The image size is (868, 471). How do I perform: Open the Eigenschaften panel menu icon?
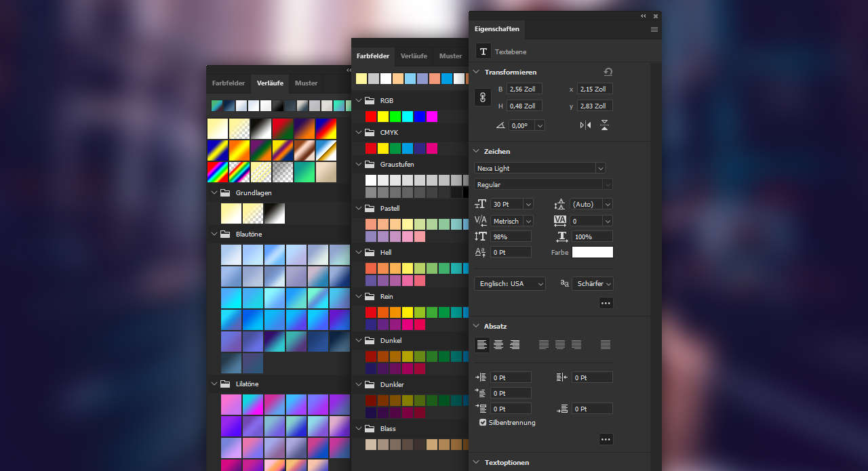coord(654,29)
